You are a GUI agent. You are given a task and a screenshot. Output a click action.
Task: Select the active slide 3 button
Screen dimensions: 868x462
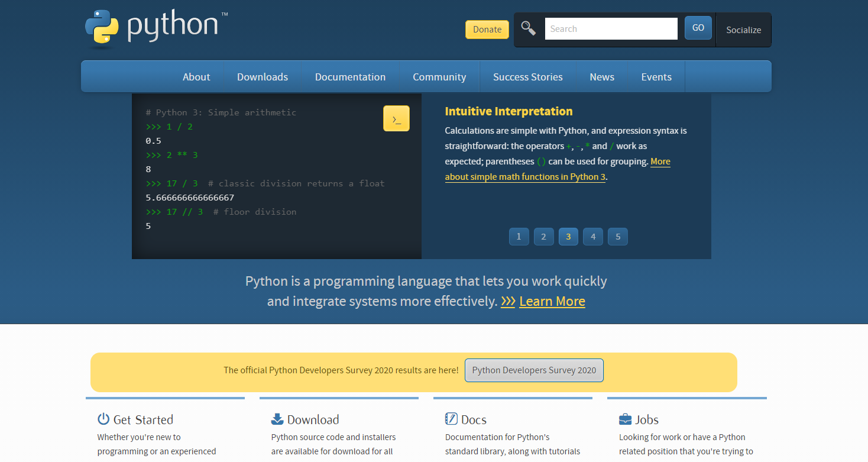pyautogui.click(x=568, y=237)
